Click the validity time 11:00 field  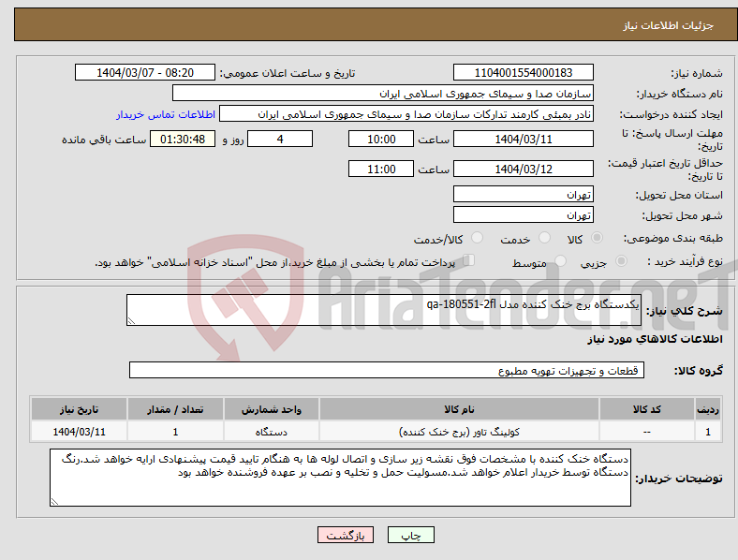point(381,169)
